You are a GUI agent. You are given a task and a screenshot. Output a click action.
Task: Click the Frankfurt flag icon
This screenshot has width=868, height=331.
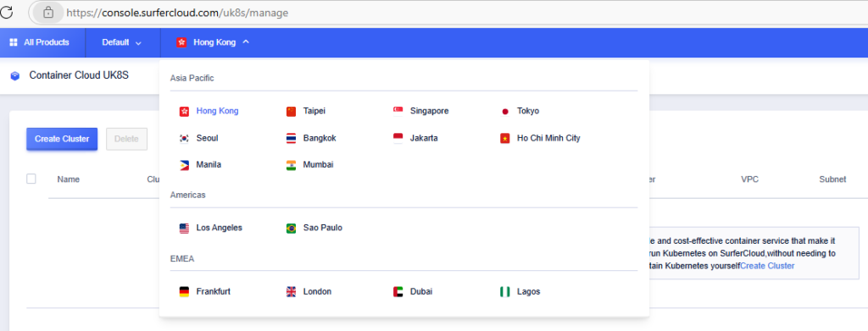(x=184, y=291)
